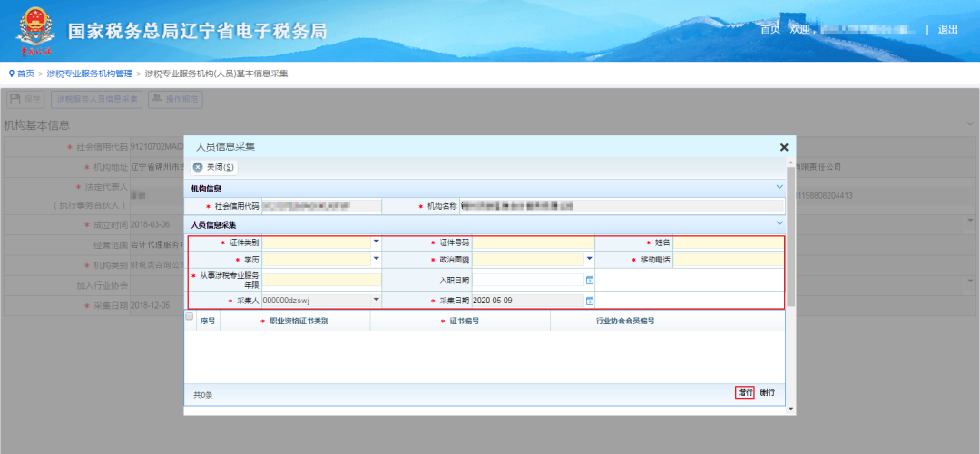
Task: Click the 操作规范 people icon button
Action: (x=176, y=100)
